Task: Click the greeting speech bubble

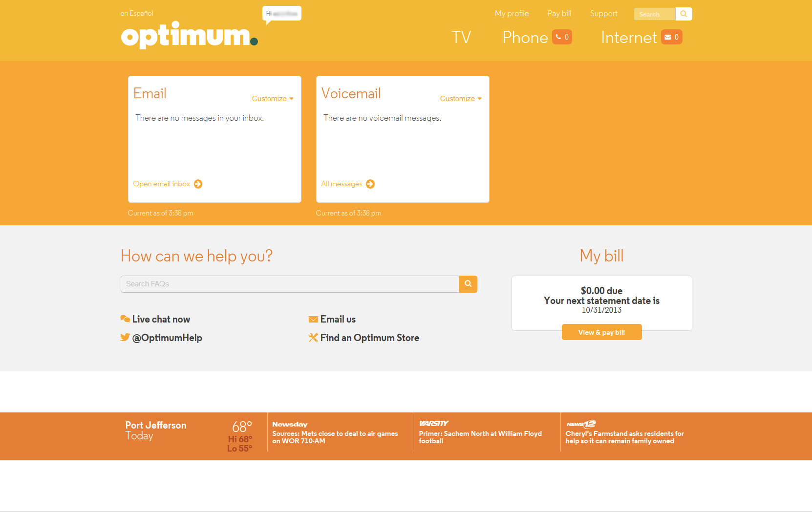Action: coord(282,15)
